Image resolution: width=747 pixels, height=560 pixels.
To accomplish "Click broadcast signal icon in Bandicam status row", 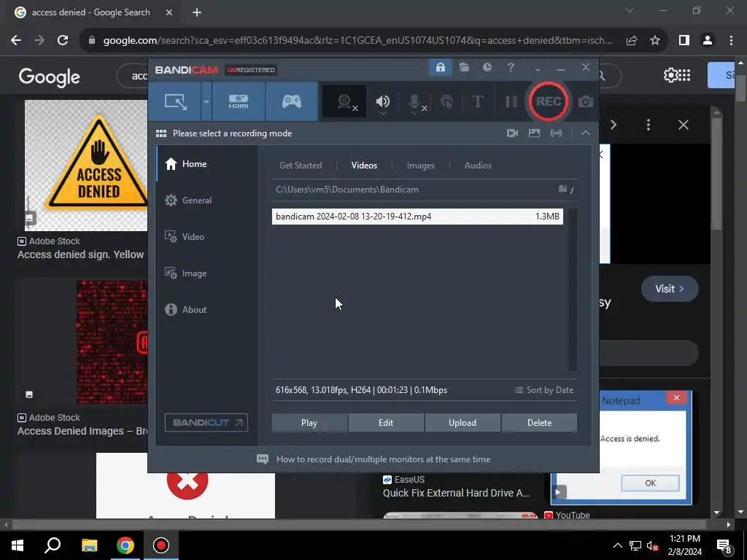I will pos(556,133).
